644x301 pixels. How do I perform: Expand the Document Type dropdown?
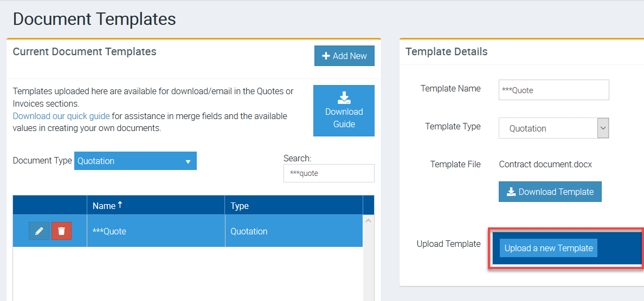pyautogui.click(x=135, y=161)
